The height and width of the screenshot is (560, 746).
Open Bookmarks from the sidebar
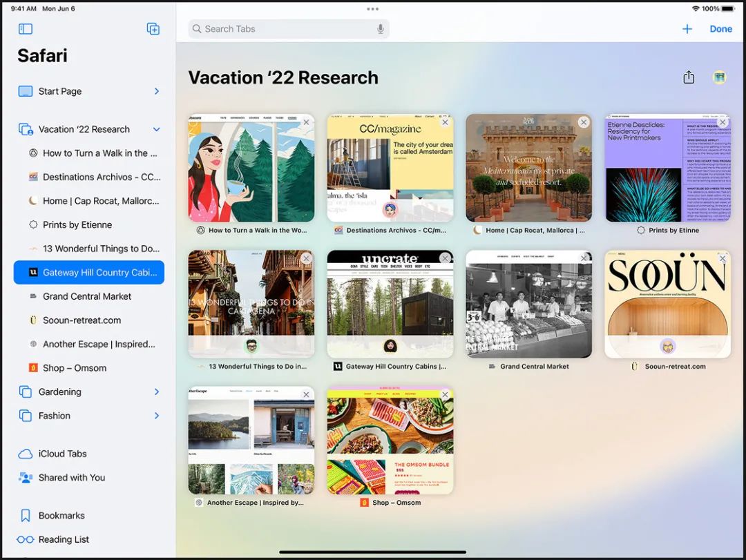(x=61, y=515)
